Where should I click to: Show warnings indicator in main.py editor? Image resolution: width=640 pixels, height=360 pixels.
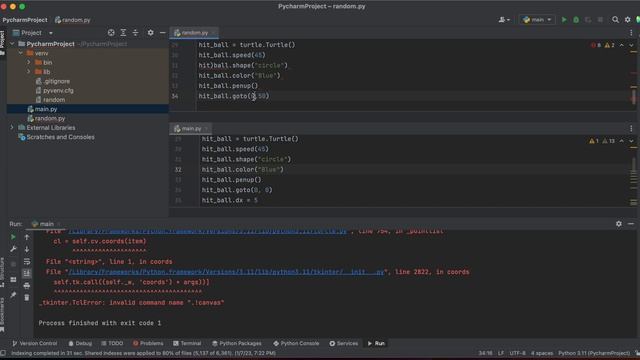593,141
